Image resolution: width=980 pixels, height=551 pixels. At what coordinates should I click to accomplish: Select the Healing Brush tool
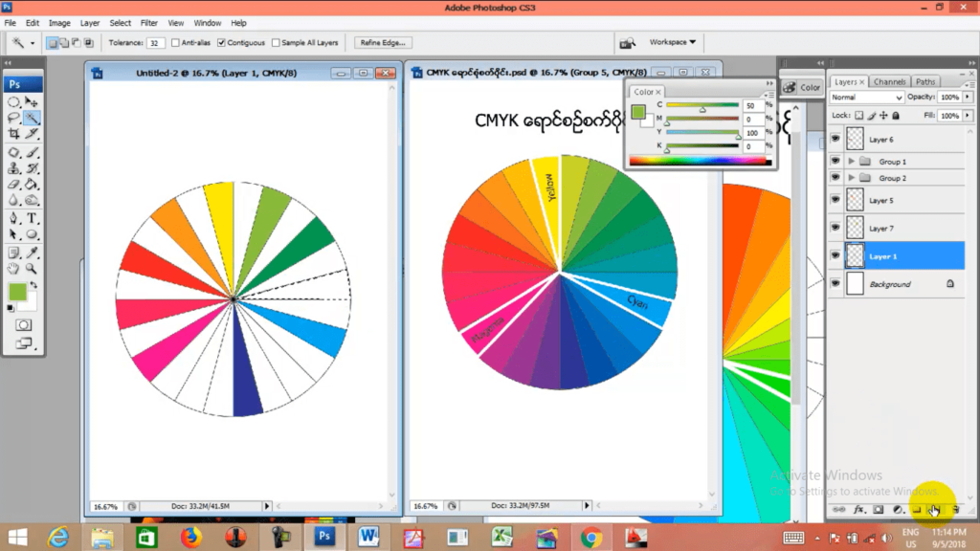(x=13, y=152)
